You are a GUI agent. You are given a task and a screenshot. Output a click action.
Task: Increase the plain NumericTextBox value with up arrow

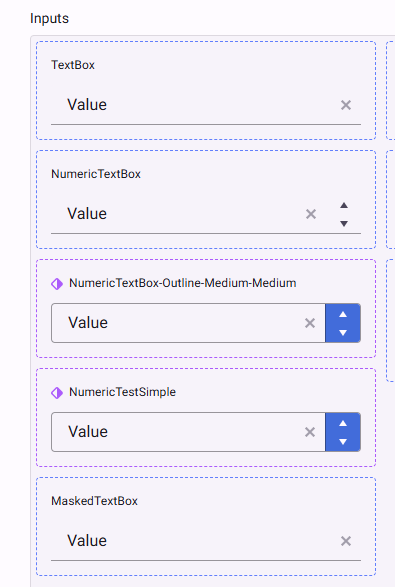click(344, 206)
